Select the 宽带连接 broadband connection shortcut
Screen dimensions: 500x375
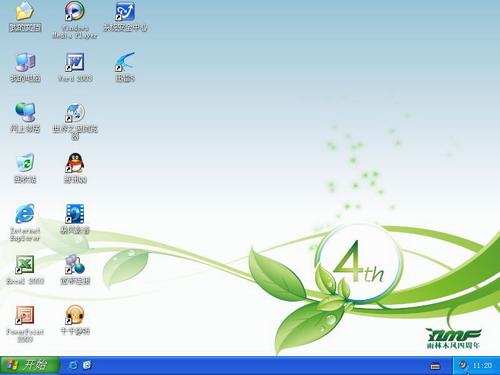75,270
